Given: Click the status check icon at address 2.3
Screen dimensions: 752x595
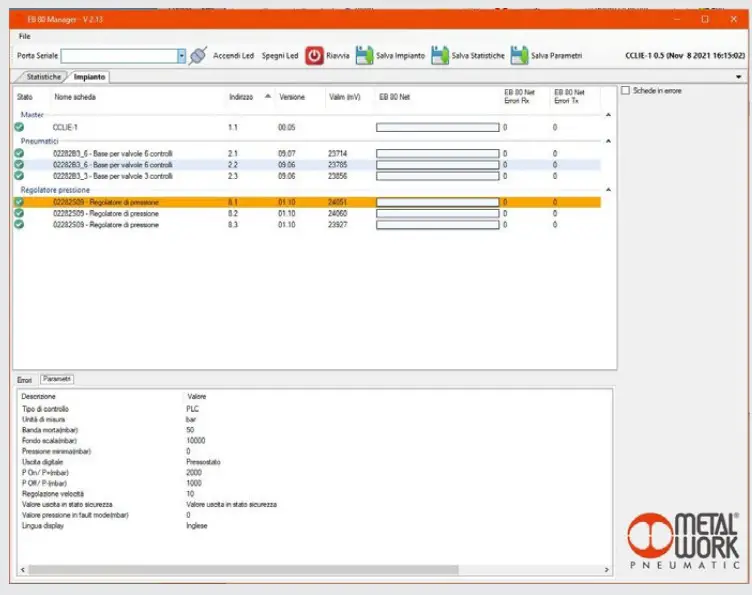Looking at the screenshot, I should point(19,175).
